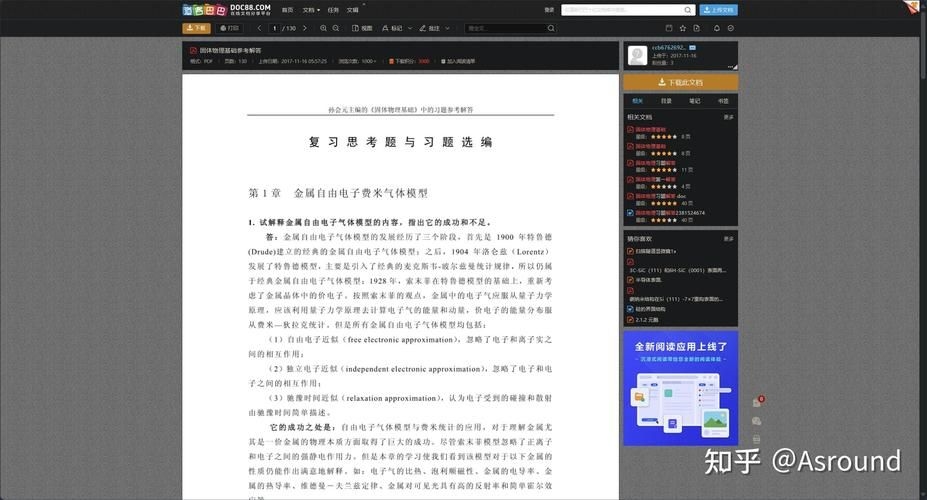Switch to the 相关 tab
927x500 pixels.
[x=637, y=100]
